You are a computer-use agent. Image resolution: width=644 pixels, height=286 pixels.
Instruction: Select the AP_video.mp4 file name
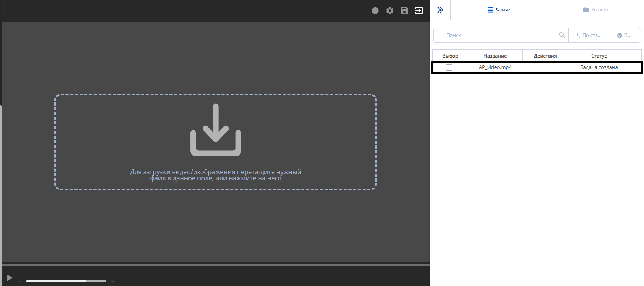(x=495, y=67)
